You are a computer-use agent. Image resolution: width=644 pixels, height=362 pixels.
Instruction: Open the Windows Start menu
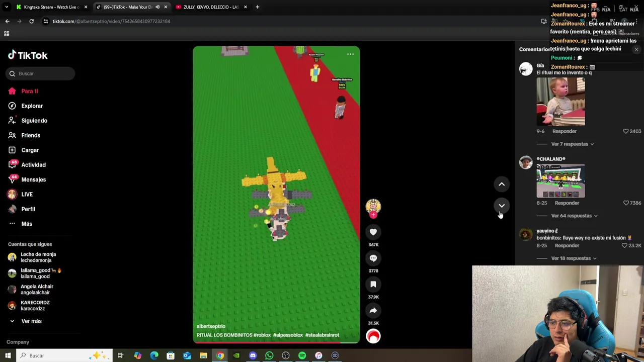pyautogui.click(x=8, y=355)
